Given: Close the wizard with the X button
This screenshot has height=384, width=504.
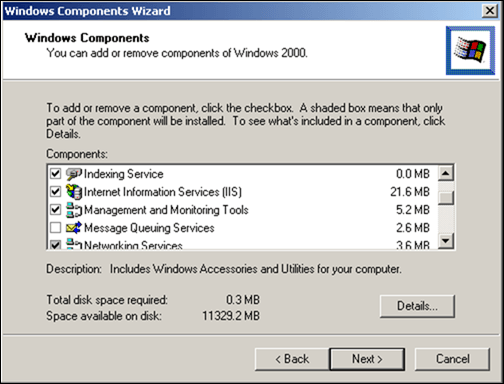Looking at the screenshot, I should pos(490,11).
